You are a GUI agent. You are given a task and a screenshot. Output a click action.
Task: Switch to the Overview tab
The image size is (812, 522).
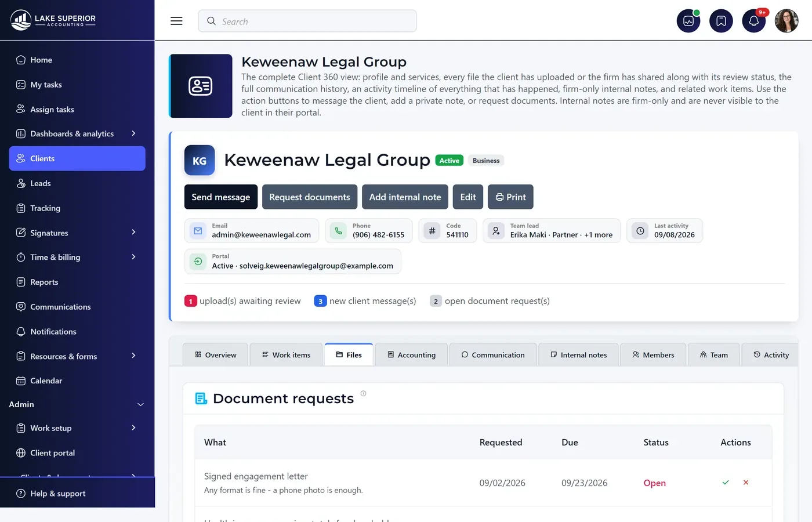(216, 355)
